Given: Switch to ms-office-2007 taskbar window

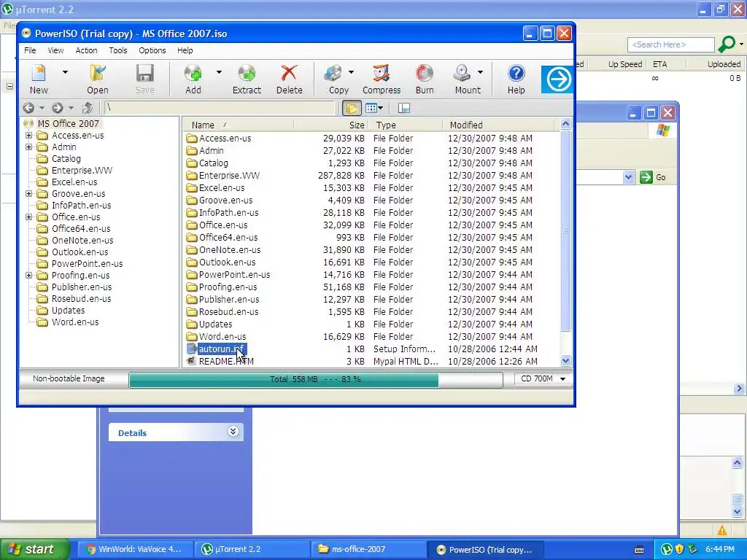Looking at the screenshot, I should [x=370, y=549].
